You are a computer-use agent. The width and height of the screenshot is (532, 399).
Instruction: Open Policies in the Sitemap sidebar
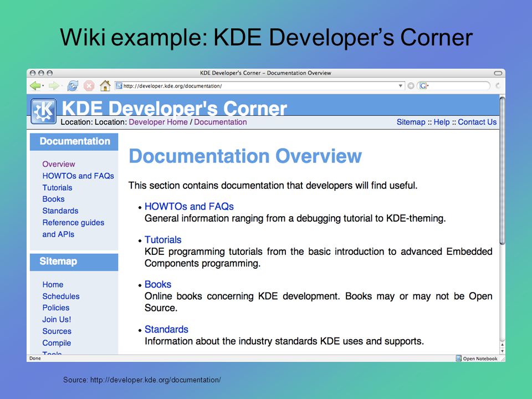[x=56, y=308]
